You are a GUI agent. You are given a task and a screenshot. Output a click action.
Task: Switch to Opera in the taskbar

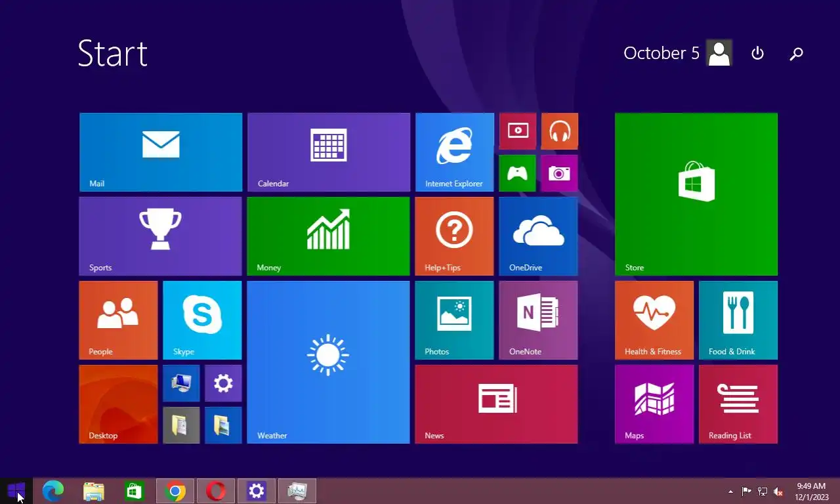point(216,491)
